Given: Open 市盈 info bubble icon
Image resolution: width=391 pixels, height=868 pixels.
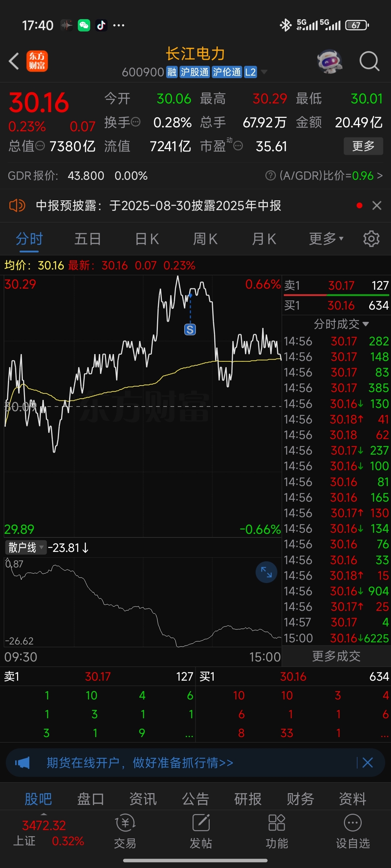Looking at the screenshot, I should (x=238, y=146).
